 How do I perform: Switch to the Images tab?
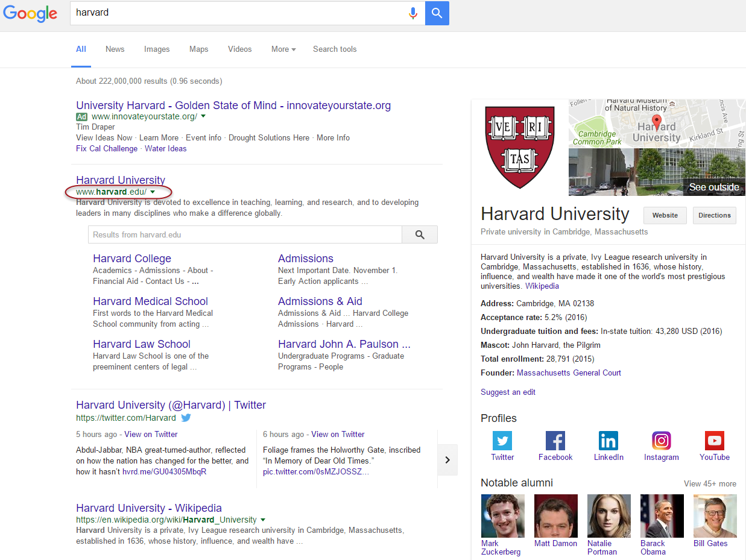(157, 49)
